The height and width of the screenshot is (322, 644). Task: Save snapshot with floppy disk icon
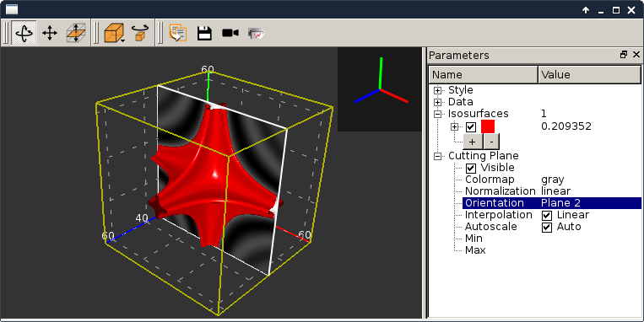point(204,33)
